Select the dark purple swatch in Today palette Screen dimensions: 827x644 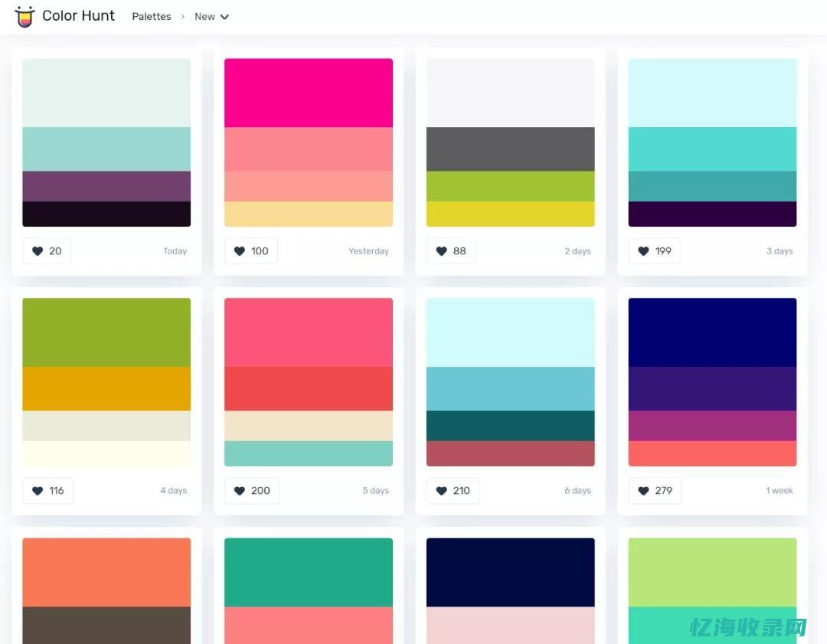(x=106, y=186)
